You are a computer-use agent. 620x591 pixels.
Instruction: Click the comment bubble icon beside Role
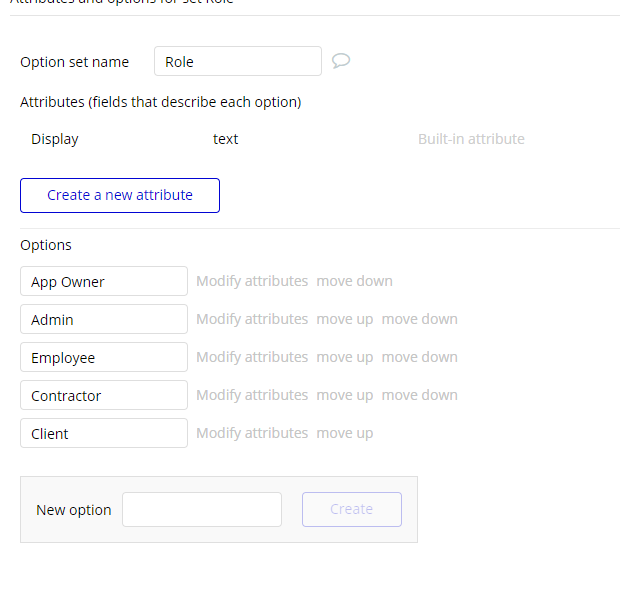coord(340,61)
